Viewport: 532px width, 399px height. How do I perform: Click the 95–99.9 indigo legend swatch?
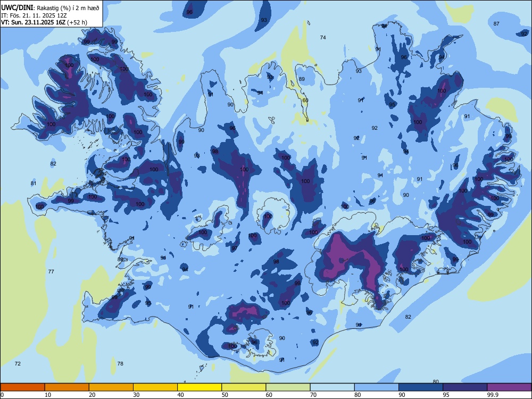(465, 387)
